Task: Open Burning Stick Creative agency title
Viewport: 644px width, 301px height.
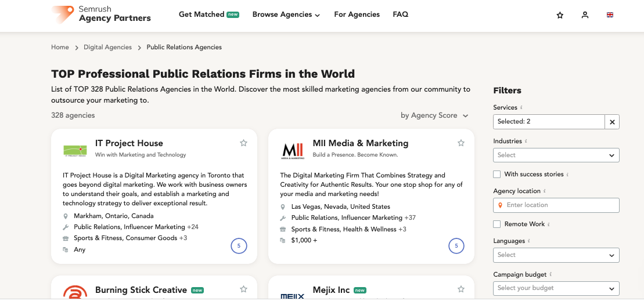Action: (141, 290)
